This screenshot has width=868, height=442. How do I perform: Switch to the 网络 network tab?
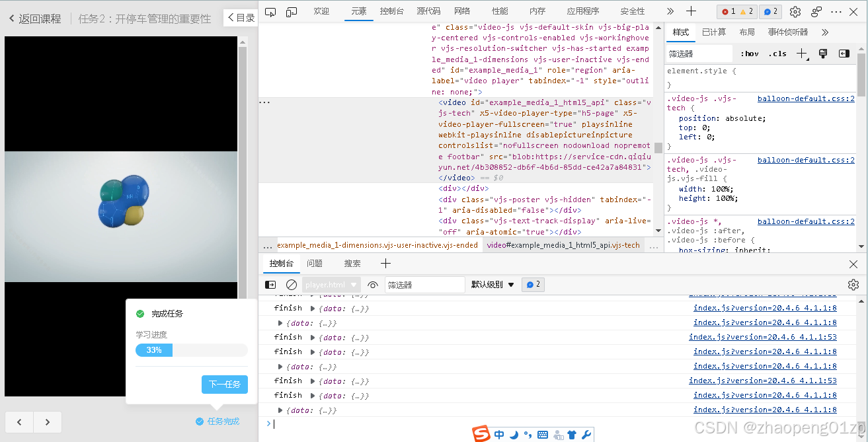click(462, 11)
